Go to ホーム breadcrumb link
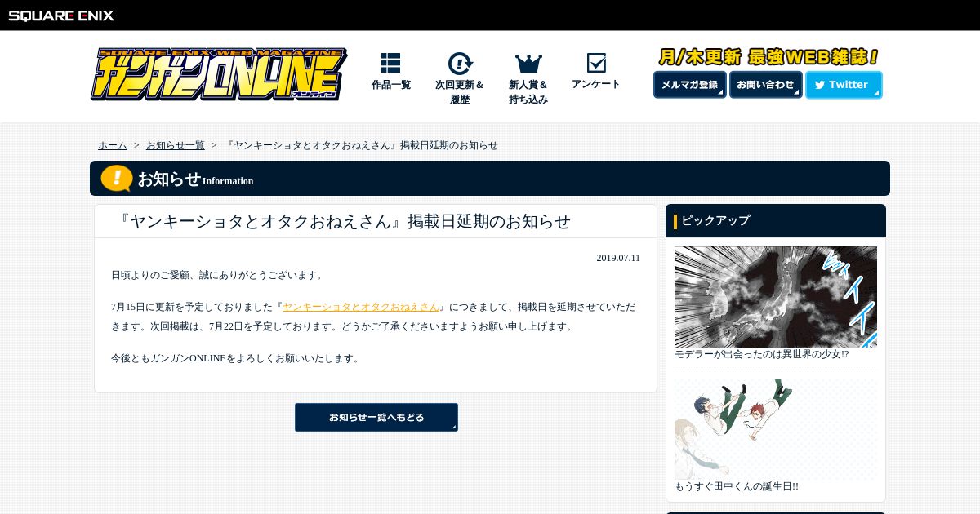 point(113,145)
